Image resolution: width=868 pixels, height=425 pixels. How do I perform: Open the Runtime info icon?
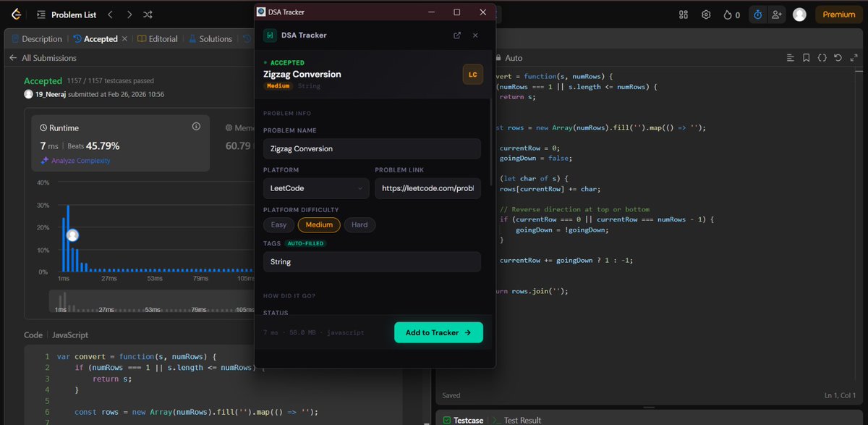(x=196, y=127)
